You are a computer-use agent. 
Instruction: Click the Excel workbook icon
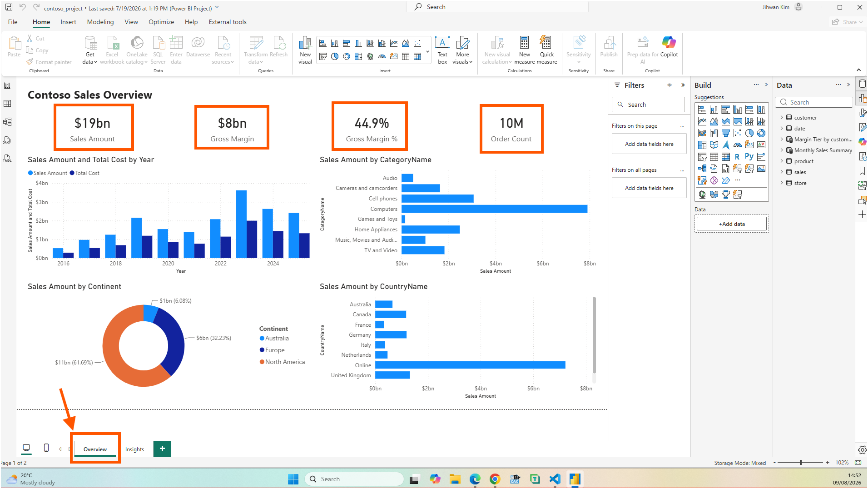tap(112, 50)
